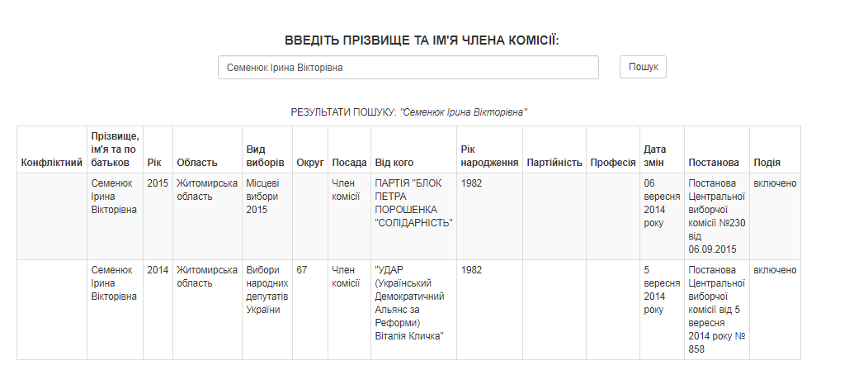Click the УДАР Віталія Кличка party cell

click(413, 310)
